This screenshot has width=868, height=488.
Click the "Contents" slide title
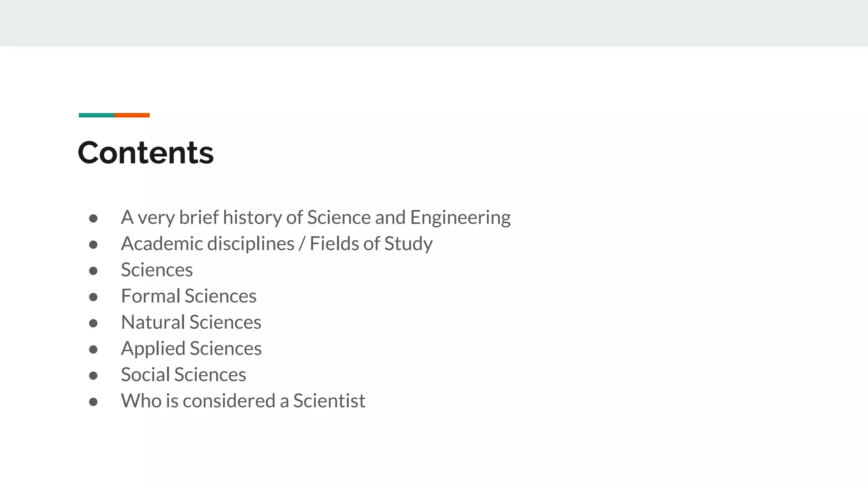point(145,153)
